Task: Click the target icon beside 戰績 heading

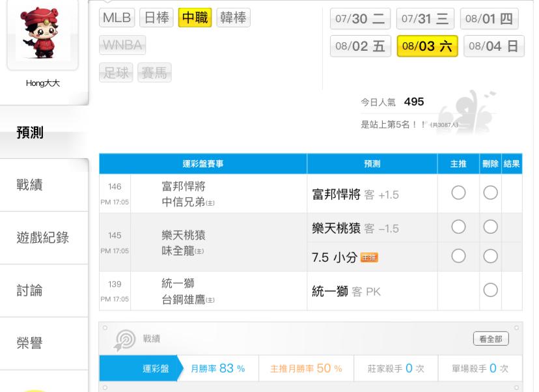Action: (x=124, y=340)
